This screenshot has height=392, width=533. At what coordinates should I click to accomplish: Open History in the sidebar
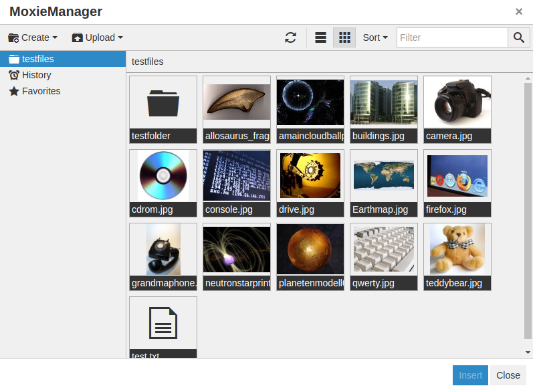point(30,75)
